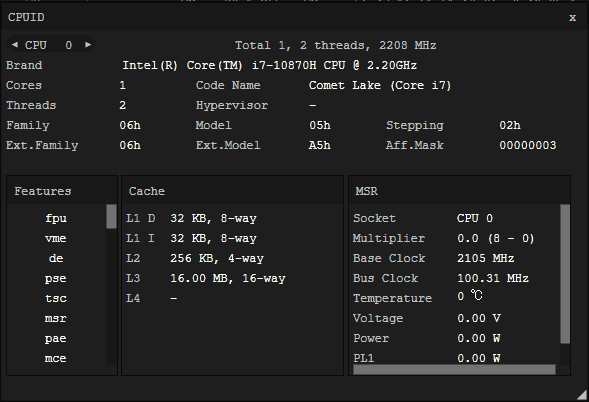Click the Base Clock value 2105 MHz
The image size is (589, 402).
pyautogui.click(x=485, y=258)
